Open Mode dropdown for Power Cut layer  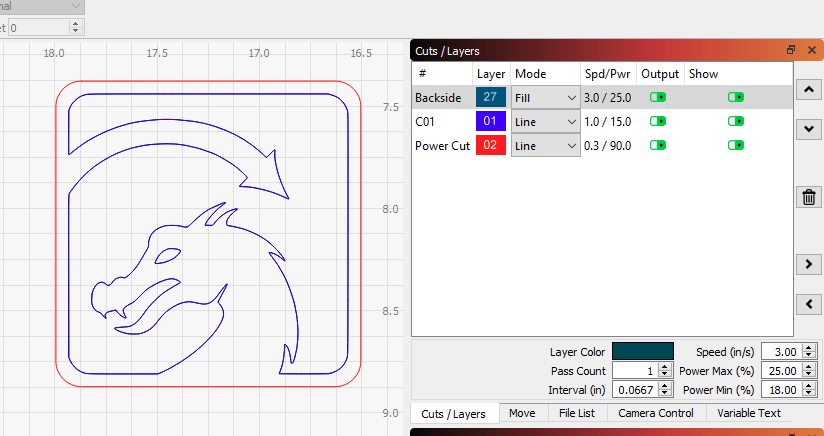point(545,145)
